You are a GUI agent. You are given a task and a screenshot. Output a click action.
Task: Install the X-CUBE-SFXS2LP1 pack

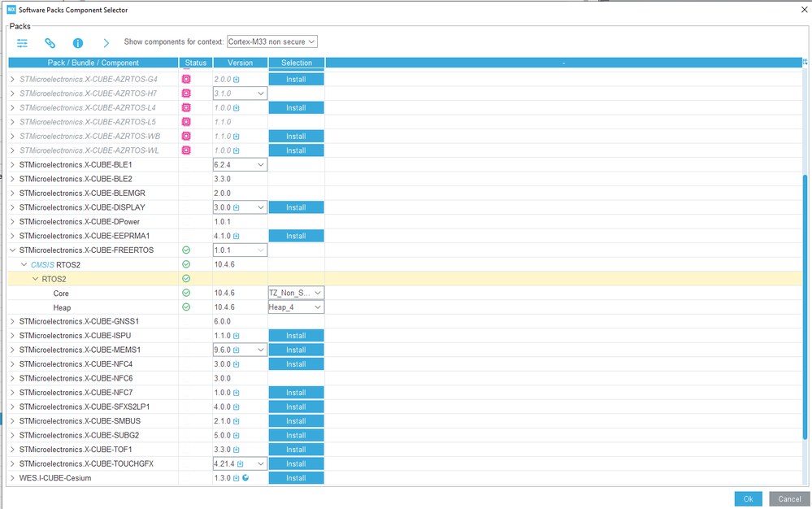tap(296, 407)
